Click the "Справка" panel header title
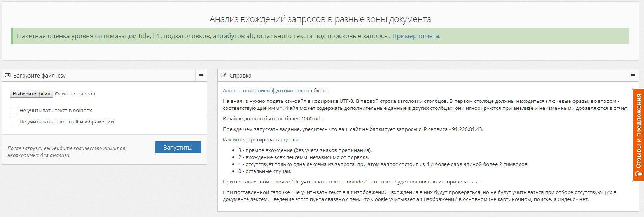The image size is (644, 217). coord(240,76)
